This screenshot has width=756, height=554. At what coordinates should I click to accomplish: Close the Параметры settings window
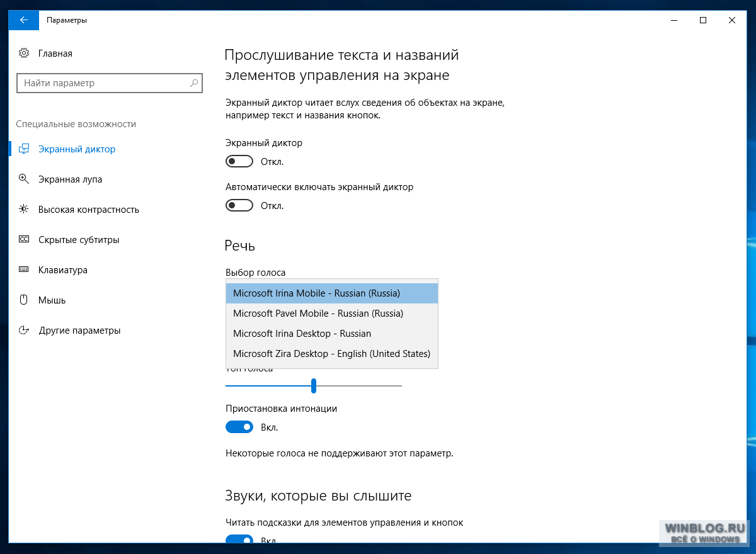[732, 20]
